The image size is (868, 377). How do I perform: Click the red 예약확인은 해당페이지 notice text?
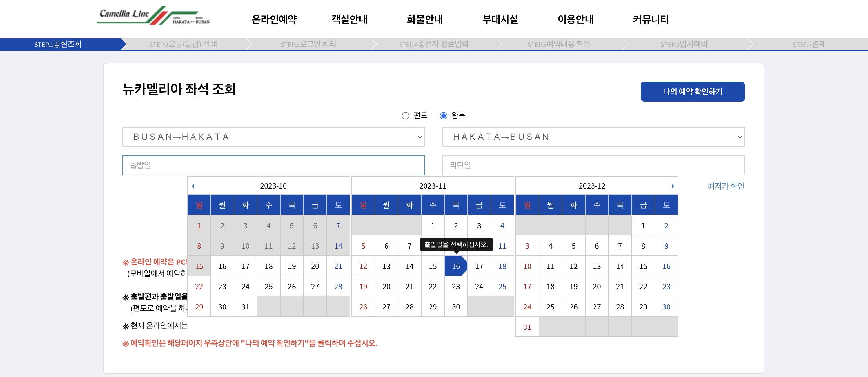pyautogui.click(x=250, y=343)
